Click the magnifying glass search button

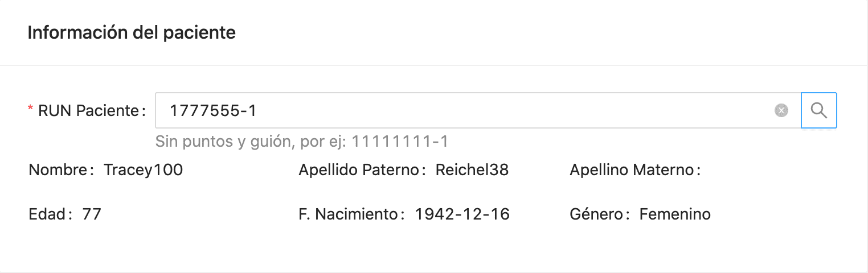click(818, 110)
